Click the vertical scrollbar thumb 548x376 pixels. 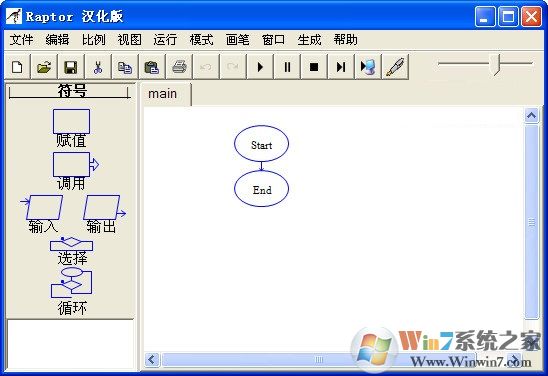pyautogui.click(x=532, y=222)
